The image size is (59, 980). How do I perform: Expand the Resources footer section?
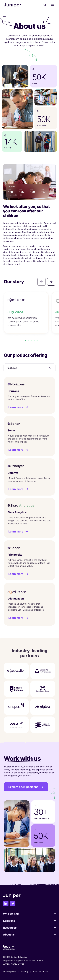click(29, 928)
